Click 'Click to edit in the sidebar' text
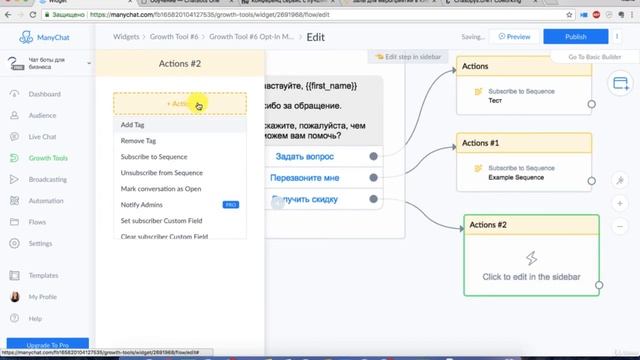 [x=531, y=277]
